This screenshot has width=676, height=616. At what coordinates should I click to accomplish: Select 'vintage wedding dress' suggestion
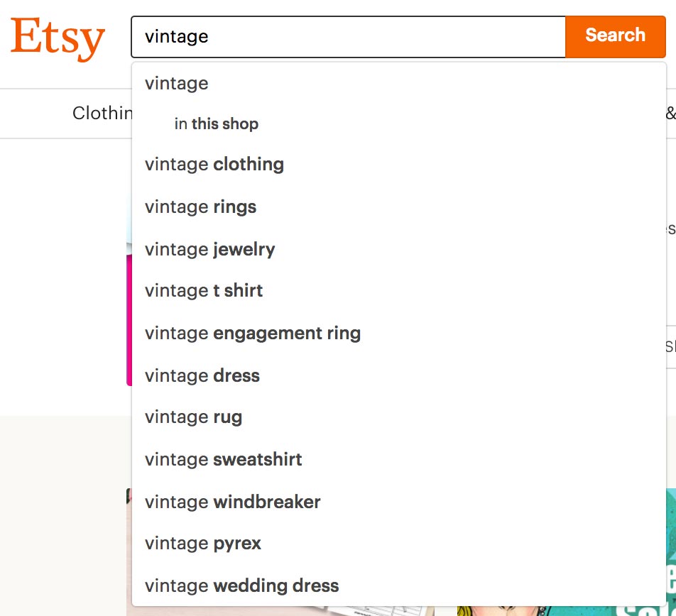click(399, 585)
